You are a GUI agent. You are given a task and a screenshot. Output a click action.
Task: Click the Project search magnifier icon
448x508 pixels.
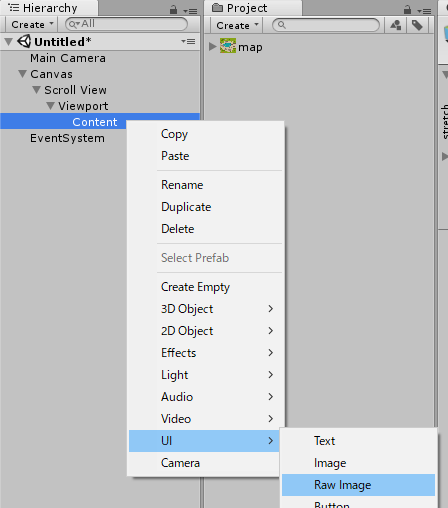282,25
